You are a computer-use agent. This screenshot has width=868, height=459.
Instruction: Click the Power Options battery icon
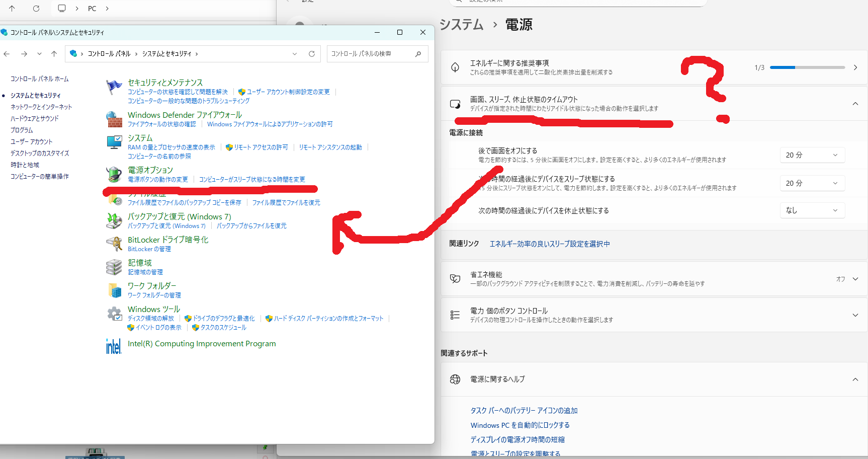coord(114,174)
